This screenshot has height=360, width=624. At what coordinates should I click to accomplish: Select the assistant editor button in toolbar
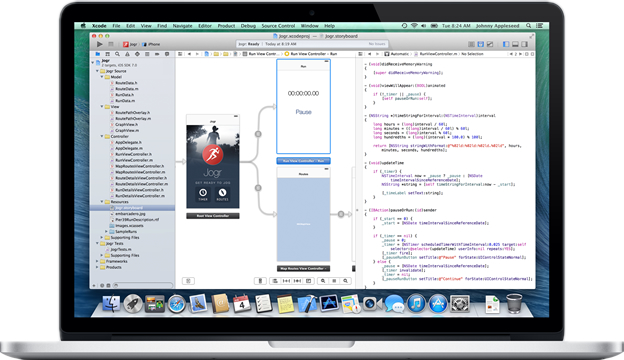481,44
